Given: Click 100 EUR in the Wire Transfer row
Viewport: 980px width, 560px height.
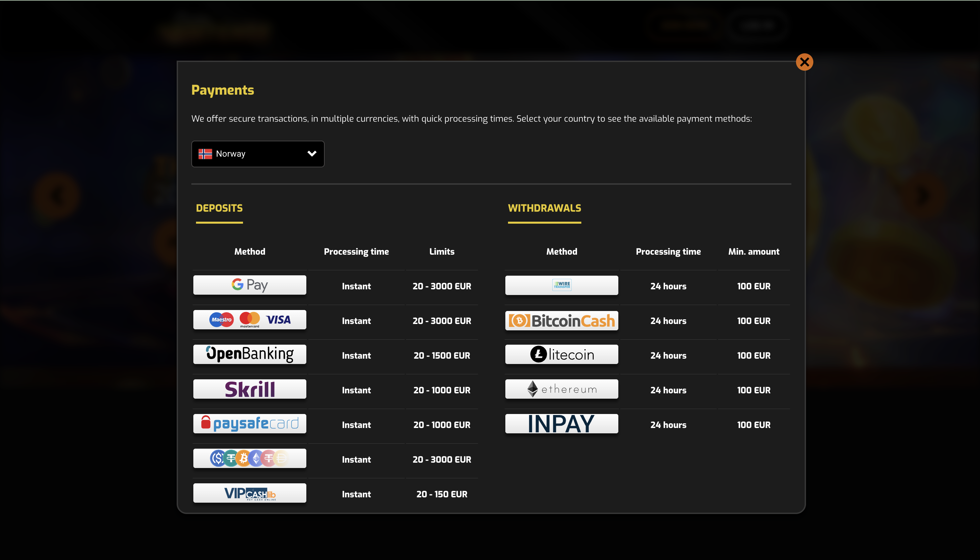Looking at the screenshot, I should [753, 286].
